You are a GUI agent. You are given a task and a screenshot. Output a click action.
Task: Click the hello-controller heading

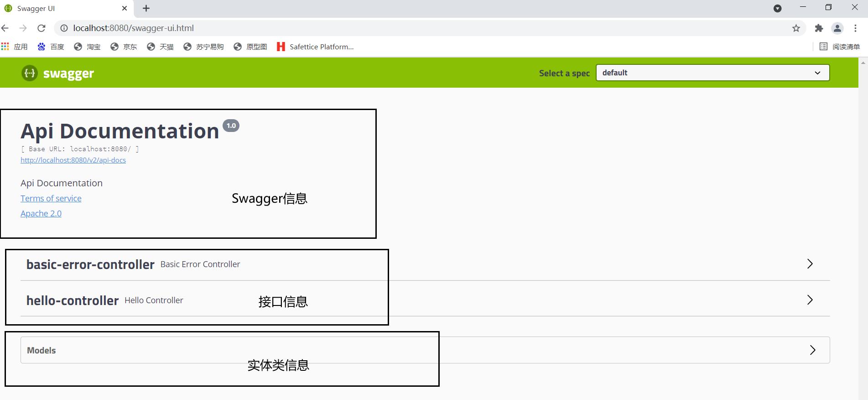[x=73, y=300]
